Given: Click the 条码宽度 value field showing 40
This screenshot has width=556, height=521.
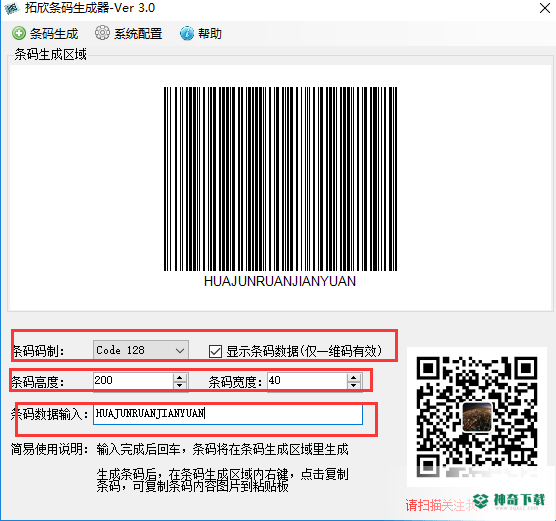Looking at the screenshot, I should click(307, 381).
